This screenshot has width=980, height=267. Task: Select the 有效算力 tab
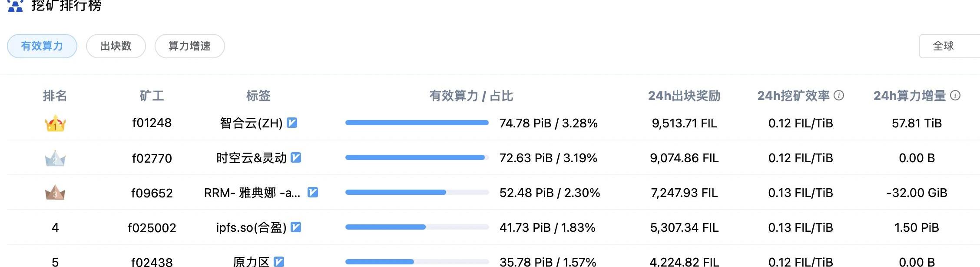tap(42, 46)
